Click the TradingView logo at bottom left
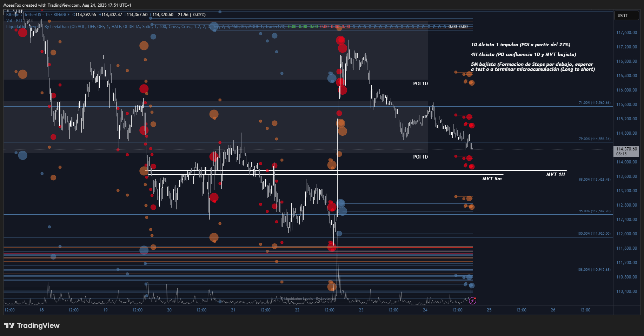The width and height of the screenshot is (644, 336). 32,325
